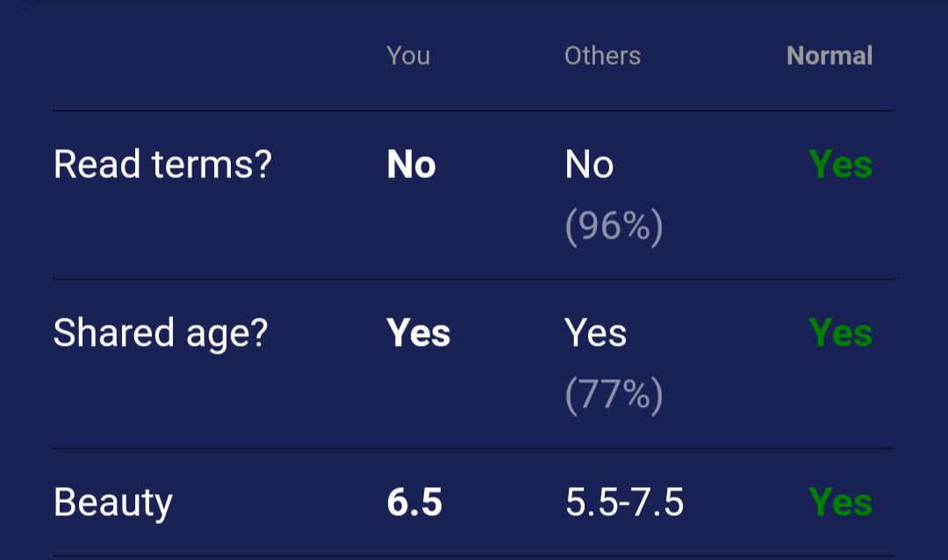Click Others' "Yes" value for Shared age
This screenshot has height=560, width=948.
coord(595,334)
